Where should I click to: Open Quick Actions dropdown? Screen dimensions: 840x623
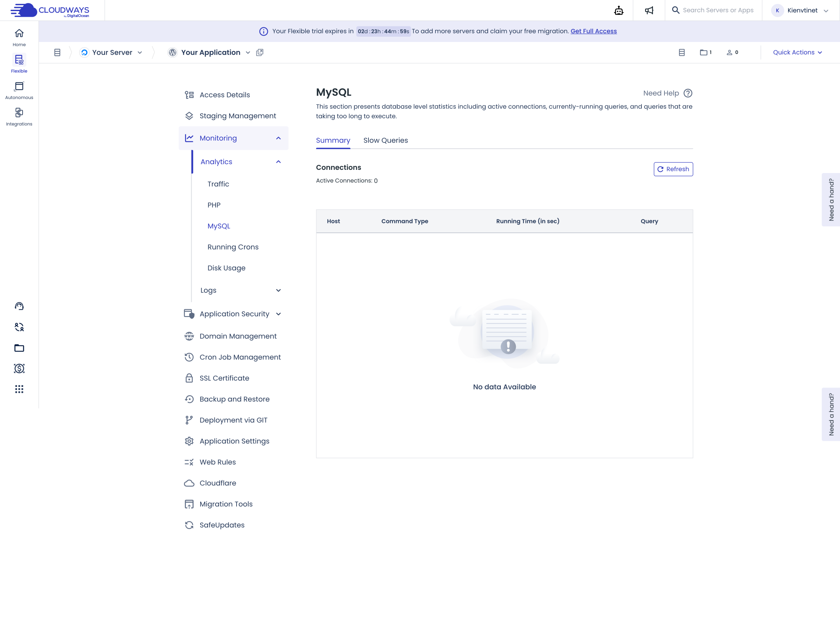[797, 52]
